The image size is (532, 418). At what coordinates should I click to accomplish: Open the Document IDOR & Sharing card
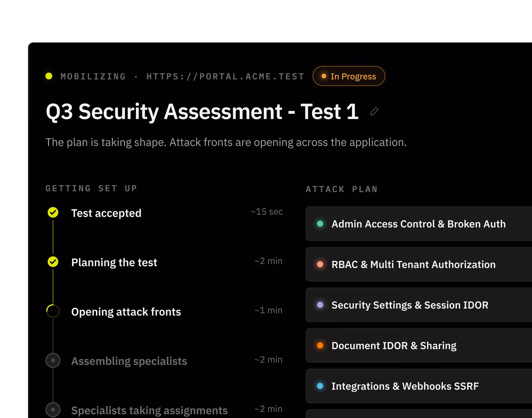(419, 345)
